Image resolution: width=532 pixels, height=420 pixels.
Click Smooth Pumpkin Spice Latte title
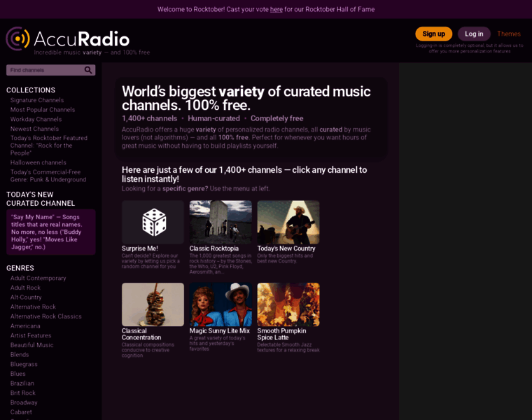click(281, 334)
